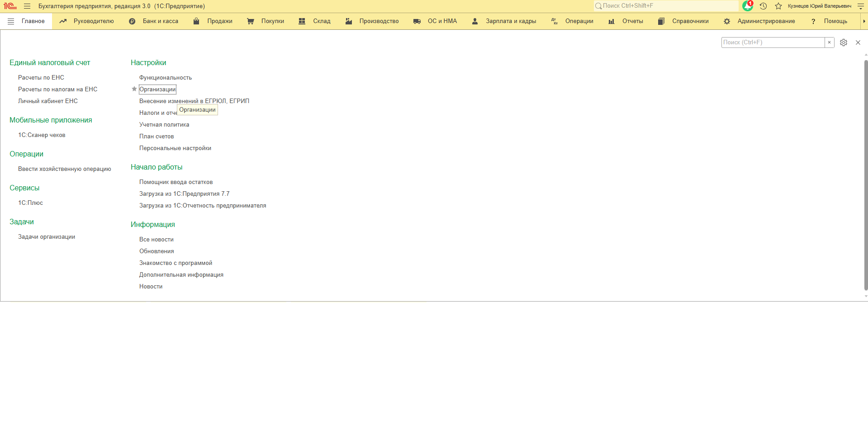Open Учетная политика settings link
The image size is (868, 425).
tap(164, 125)
